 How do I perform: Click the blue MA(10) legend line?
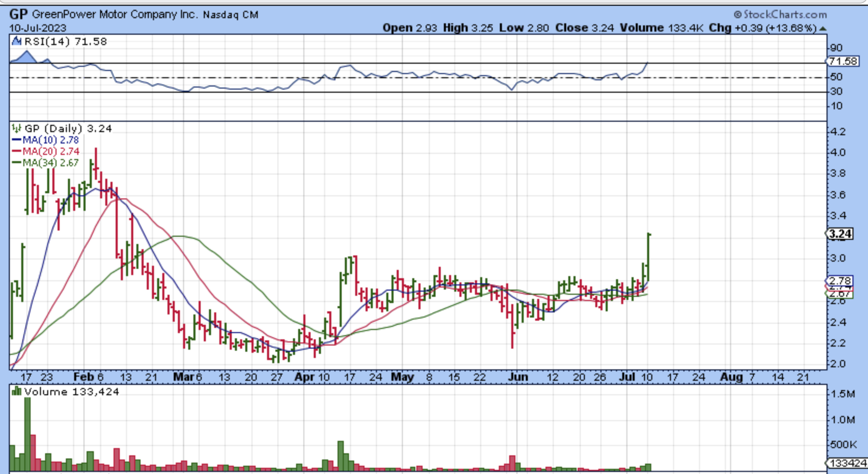[17, 140]
